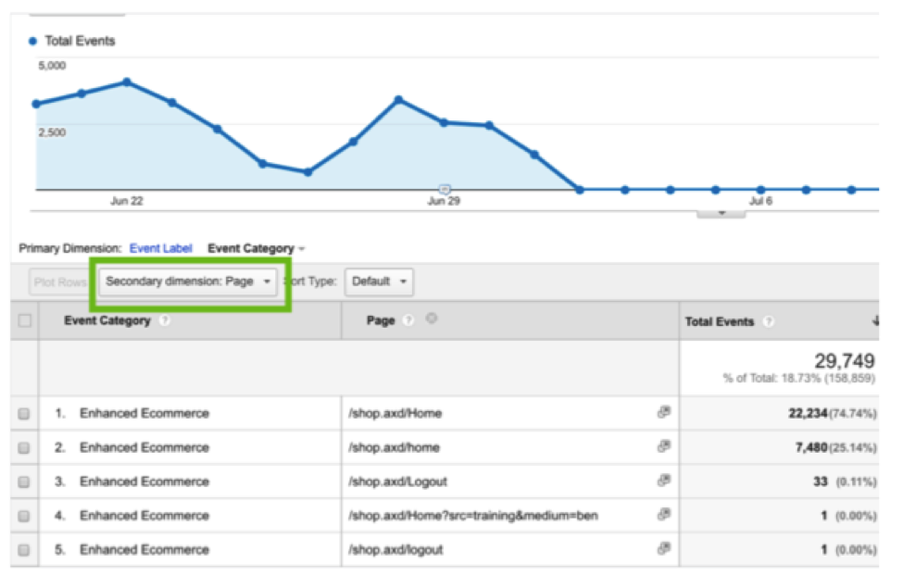The height and width of the screenshot is (588, 903).
Task: Collapse the chart annotations drawer handle
Action: pos(721,213)
